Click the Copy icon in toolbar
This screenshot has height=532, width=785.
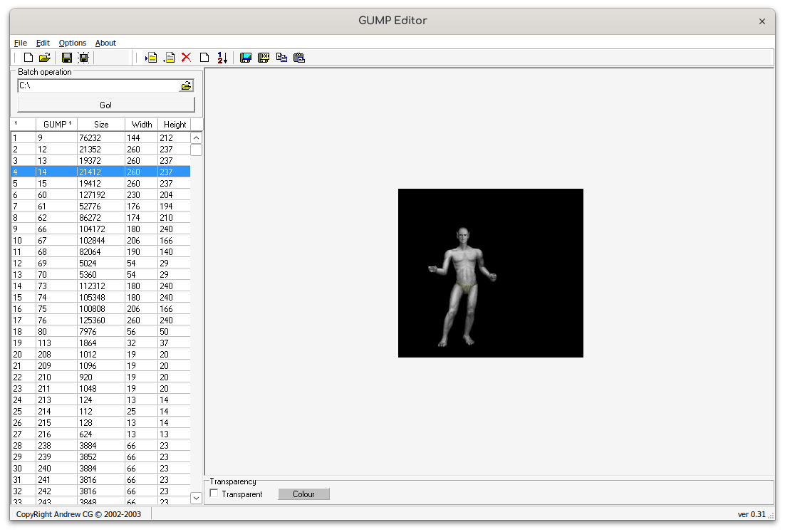(281, 58)
